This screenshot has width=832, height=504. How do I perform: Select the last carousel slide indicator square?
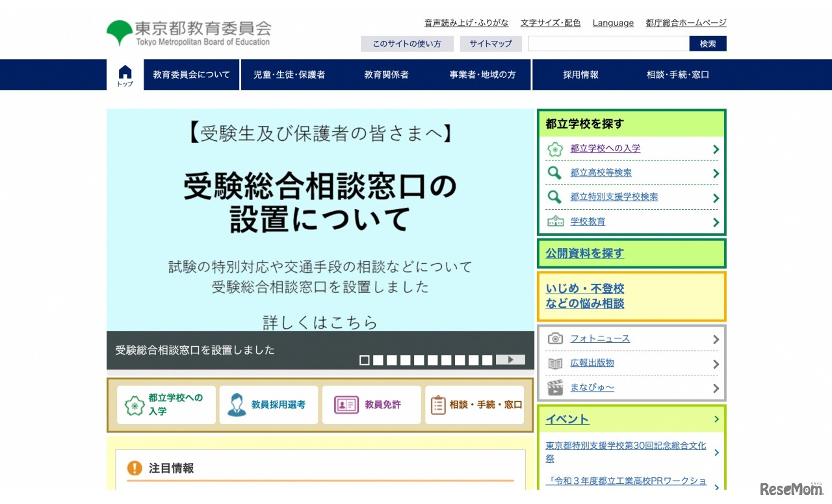click(x=487, y=360)
